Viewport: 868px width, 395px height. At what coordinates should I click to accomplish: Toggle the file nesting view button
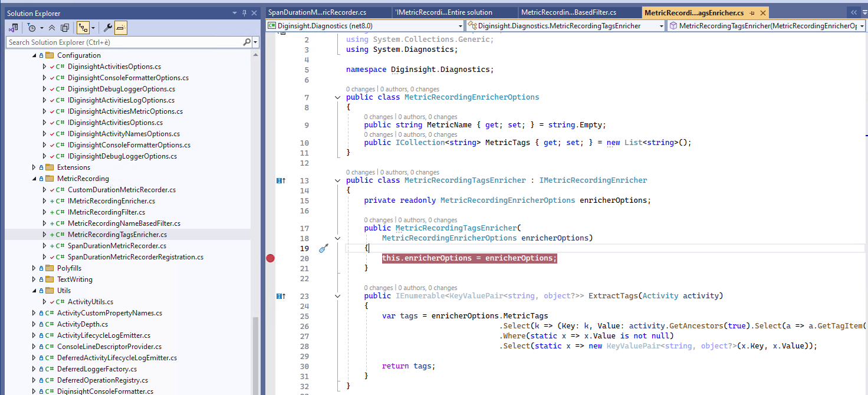tap(83, 28)
